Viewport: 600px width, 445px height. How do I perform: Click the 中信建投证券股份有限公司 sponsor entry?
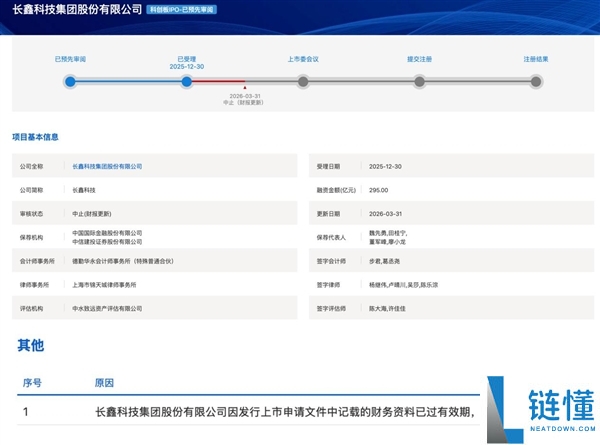tap(107, 242)
